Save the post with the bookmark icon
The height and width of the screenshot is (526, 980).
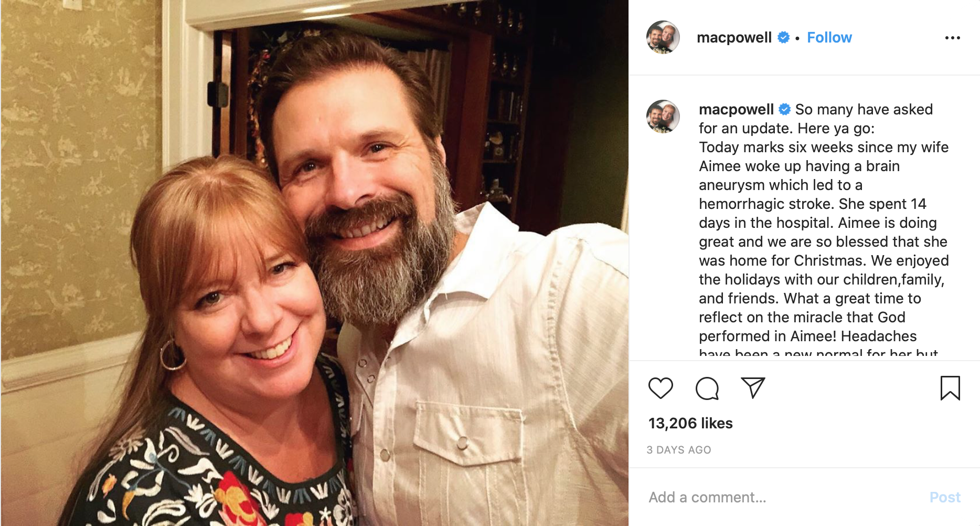950,388
